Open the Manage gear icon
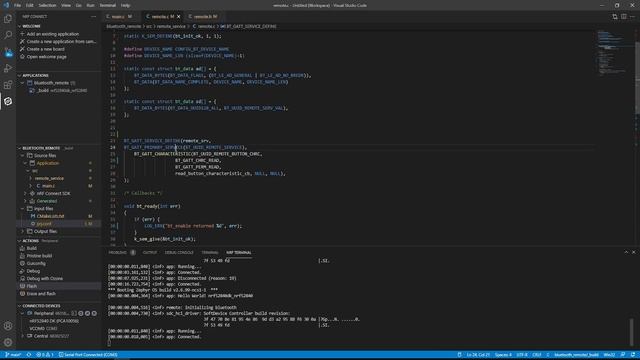This screenshot has width=640, height=360. point(8,342)
